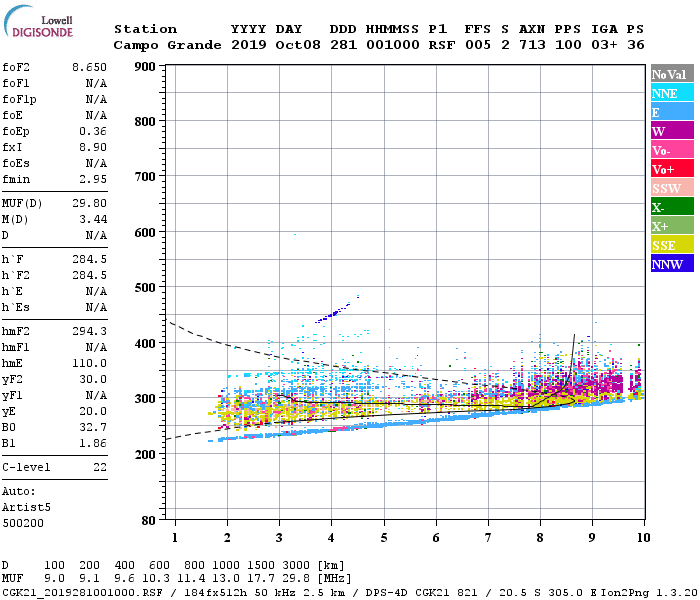This screenshot has width=700, height=600.
Task: Click the 1 MHz frequency axis label
Action: 175,538
